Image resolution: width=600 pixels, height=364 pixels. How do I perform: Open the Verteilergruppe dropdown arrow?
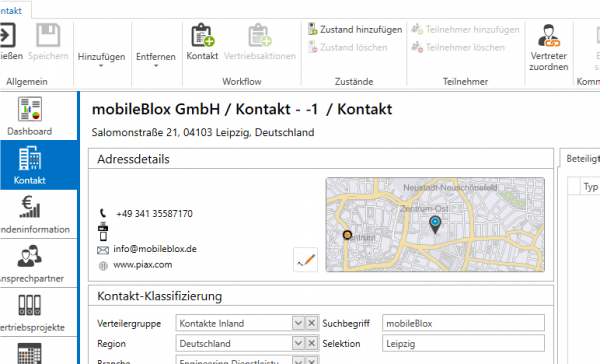298,323
